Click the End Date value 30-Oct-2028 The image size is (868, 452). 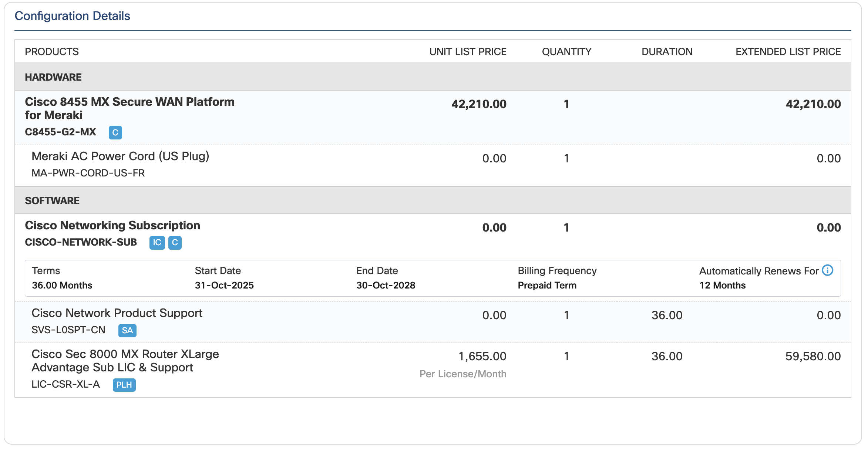point(386,285)
